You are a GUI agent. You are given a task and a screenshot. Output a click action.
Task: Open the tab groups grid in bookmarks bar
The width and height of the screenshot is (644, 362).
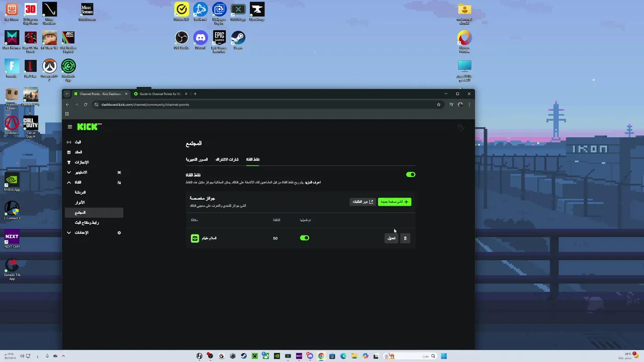coord(67,114)
